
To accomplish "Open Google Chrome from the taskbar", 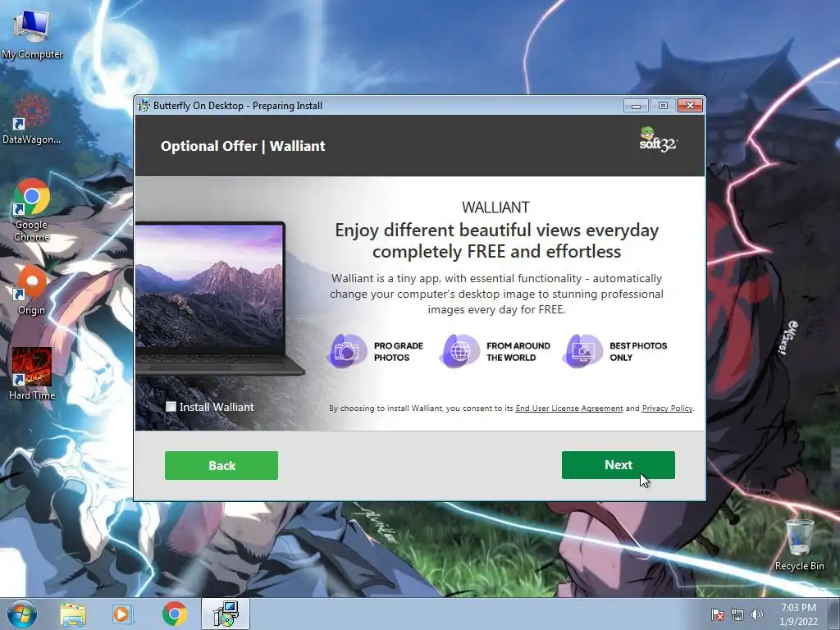I will tap(174, 614).
